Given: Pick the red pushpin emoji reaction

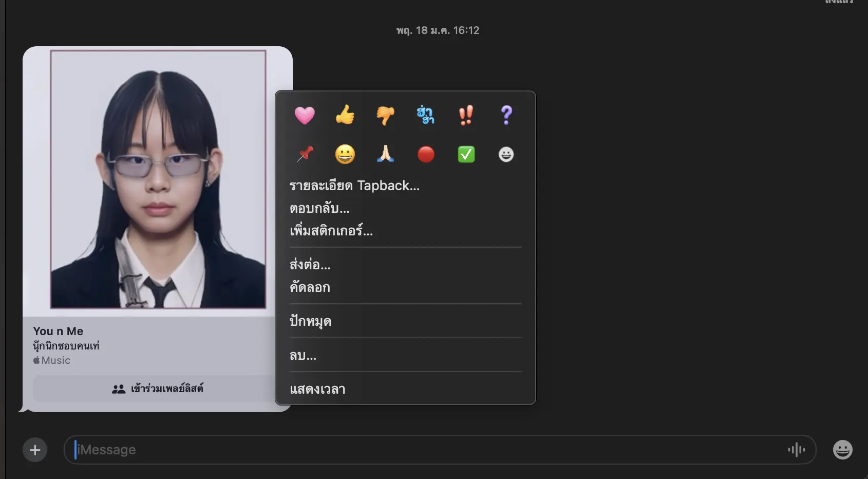Looking at the screenshot, I should pyautogui.click(x=305, y=154).
